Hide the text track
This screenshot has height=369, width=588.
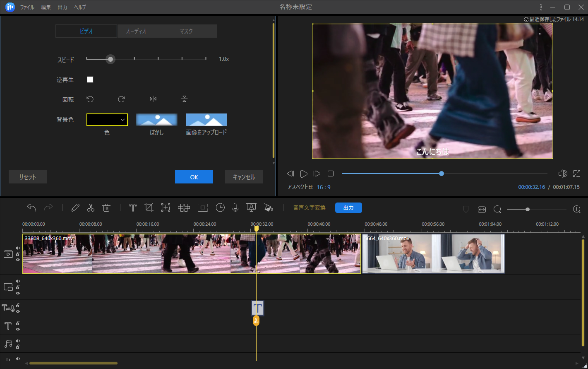[x=18, y=329]
